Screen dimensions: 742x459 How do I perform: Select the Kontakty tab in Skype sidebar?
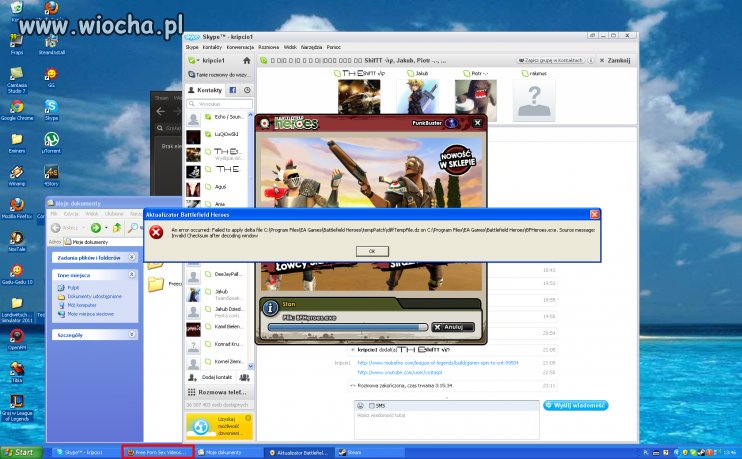[x=205, y=90]
